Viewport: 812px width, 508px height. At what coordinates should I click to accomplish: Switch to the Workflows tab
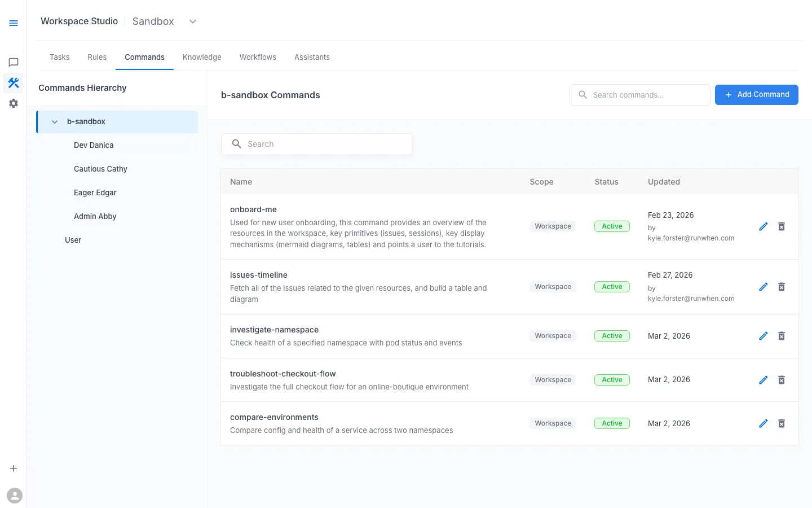click(x=258, y=57)
